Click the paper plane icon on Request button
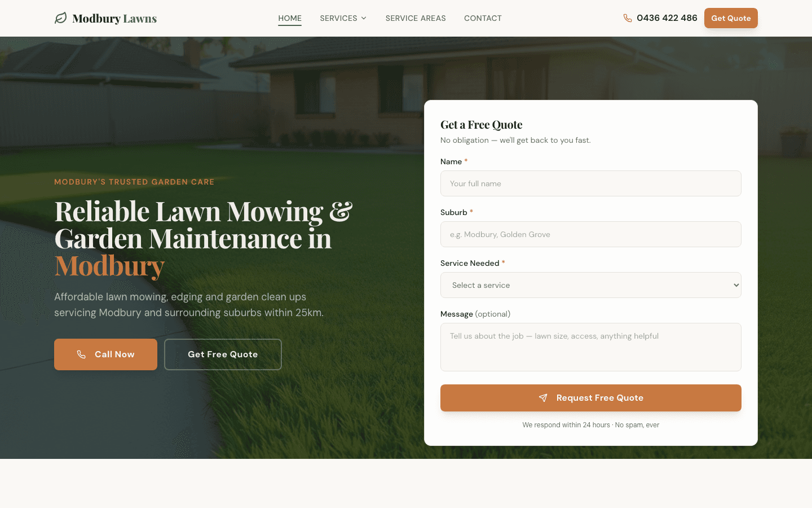 543,398
